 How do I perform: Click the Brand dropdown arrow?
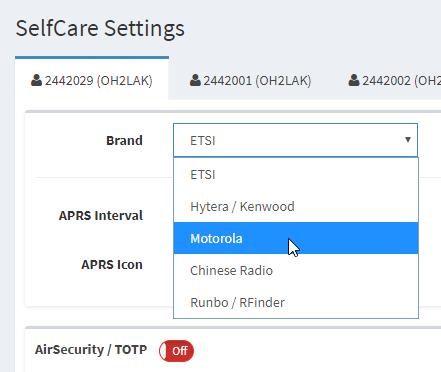(408, 140)
